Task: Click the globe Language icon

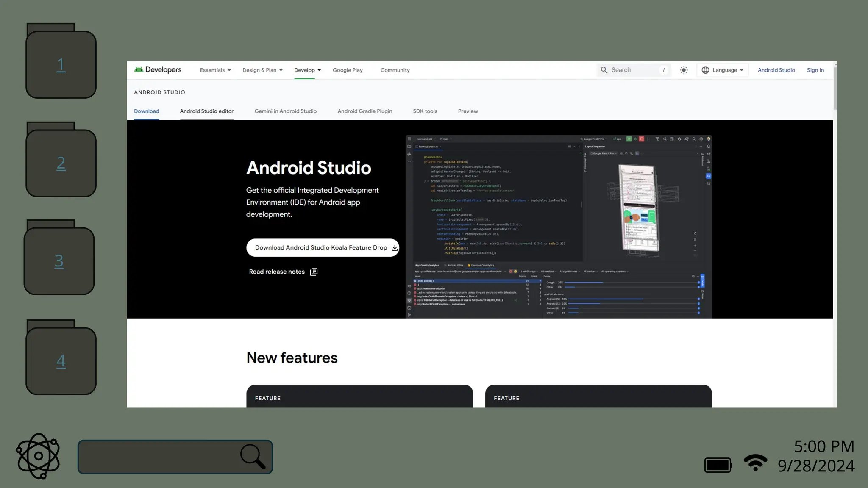Action: 705,70
